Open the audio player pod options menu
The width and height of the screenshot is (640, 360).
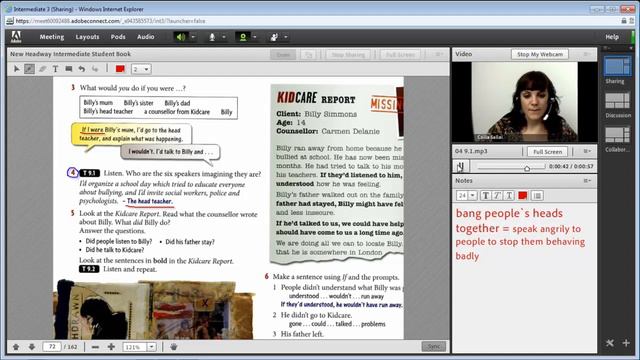pos(587,151)
